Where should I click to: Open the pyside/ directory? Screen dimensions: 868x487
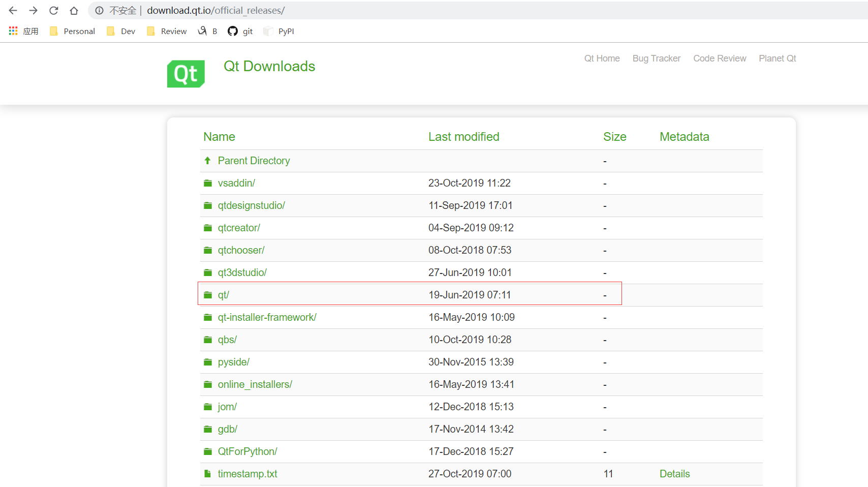[233, 361]
